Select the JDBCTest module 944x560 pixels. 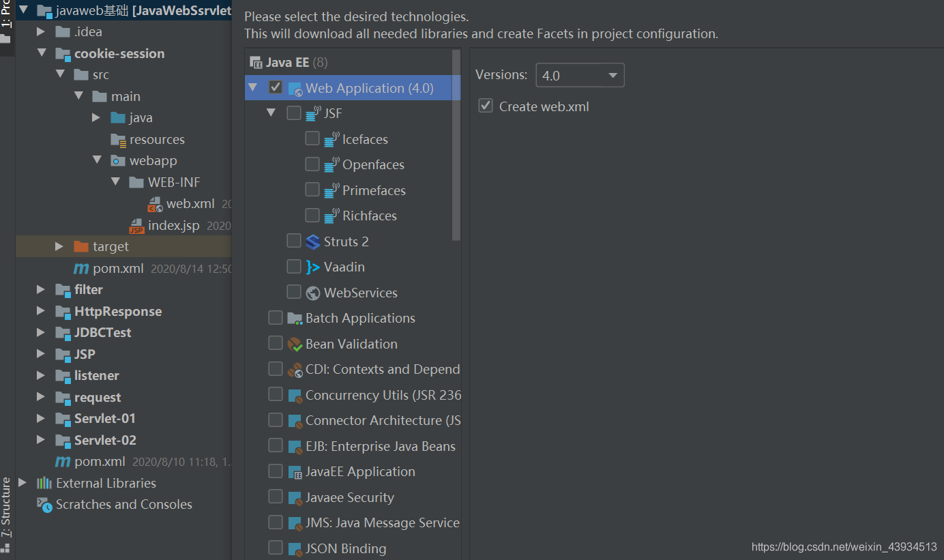(102, 333)
